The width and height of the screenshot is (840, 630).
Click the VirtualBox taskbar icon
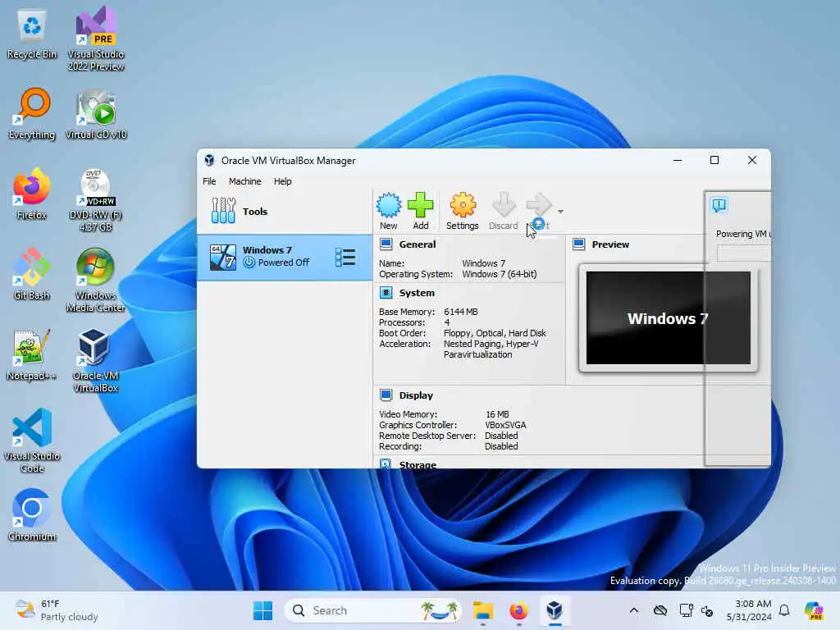[x=555, y=610]
